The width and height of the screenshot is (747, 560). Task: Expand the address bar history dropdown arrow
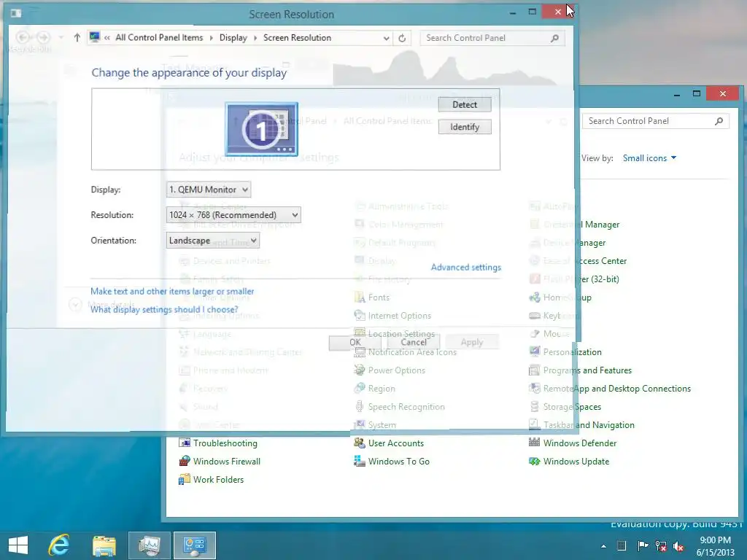(x=387, y=38)
